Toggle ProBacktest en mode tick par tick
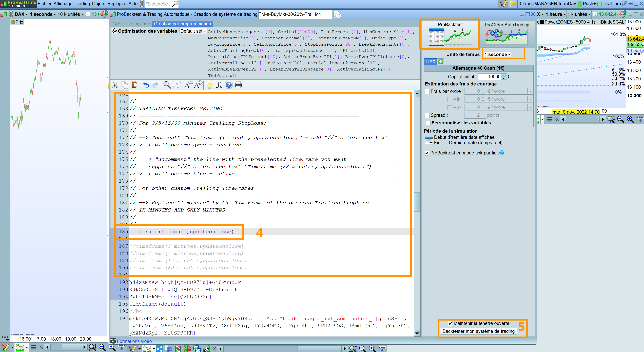 (x=427, y=153)
